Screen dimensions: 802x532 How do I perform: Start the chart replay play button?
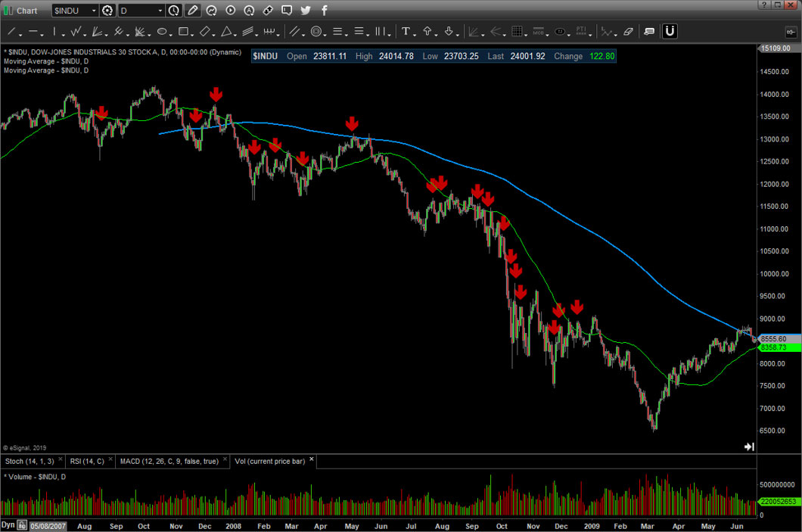pyautogui.click(x=230, y=11)
